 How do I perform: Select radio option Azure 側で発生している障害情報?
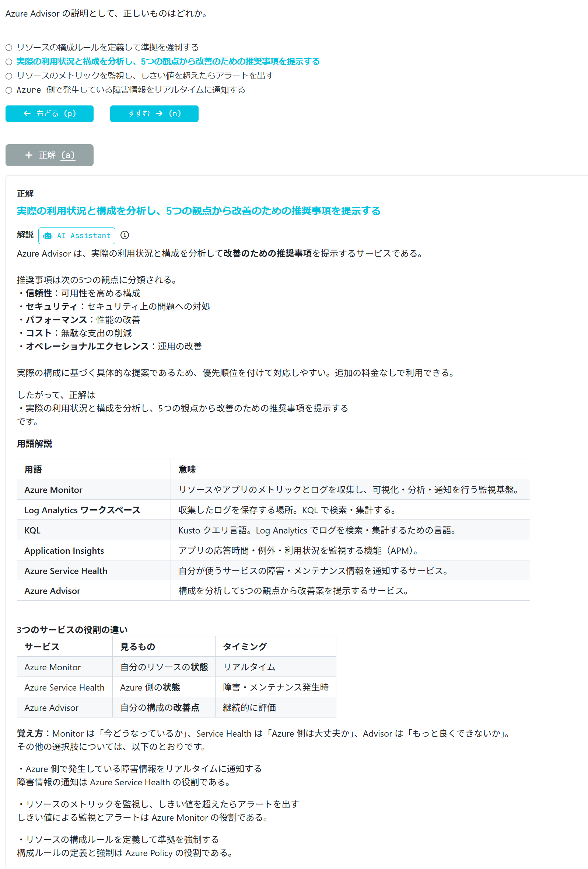[9, 90]
